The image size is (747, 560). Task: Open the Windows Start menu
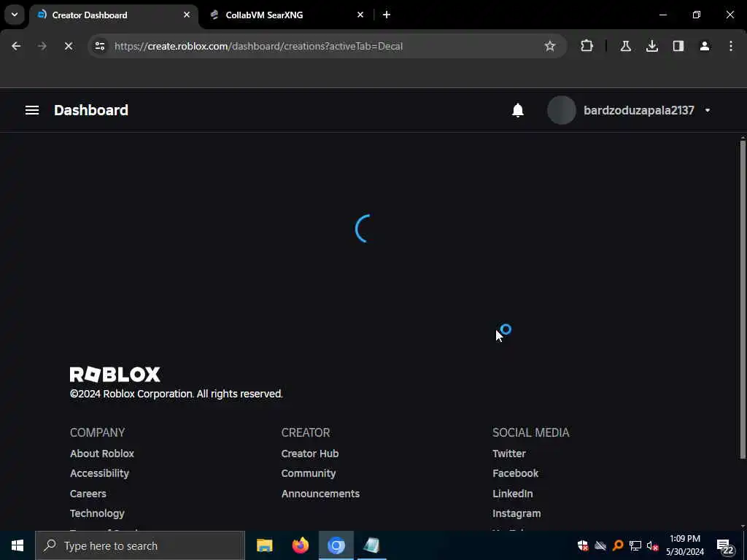pyautogui.click(x=18, y=545)
